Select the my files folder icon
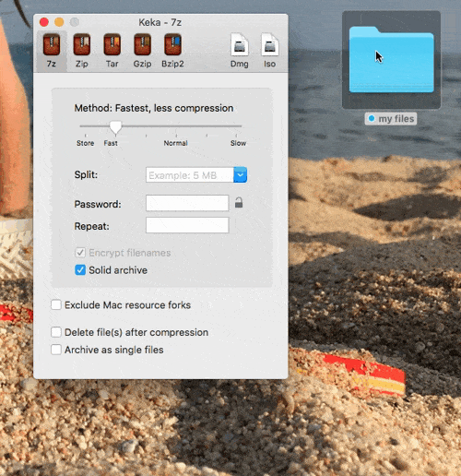Screen dimensions: 461x476 pos(391,60)
